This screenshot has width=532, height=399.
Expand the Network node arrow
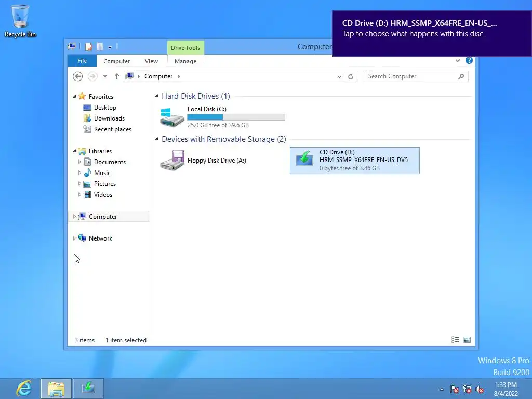coord(74,238)
